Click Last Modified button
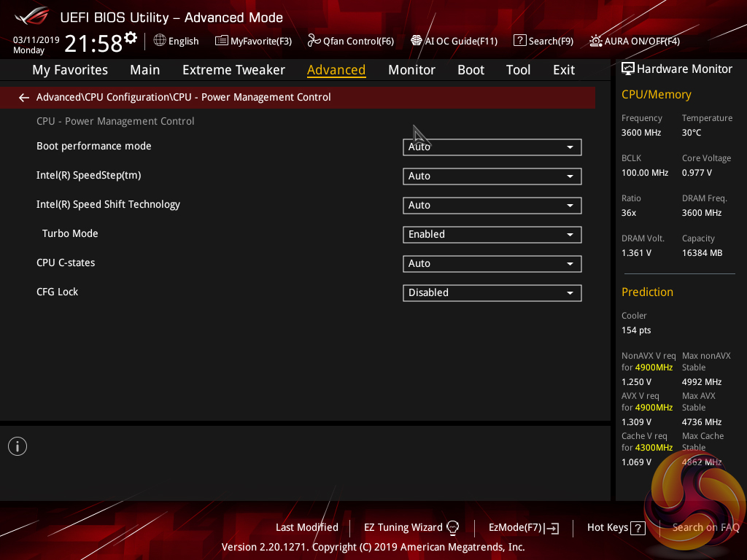 tap(307, 527)
